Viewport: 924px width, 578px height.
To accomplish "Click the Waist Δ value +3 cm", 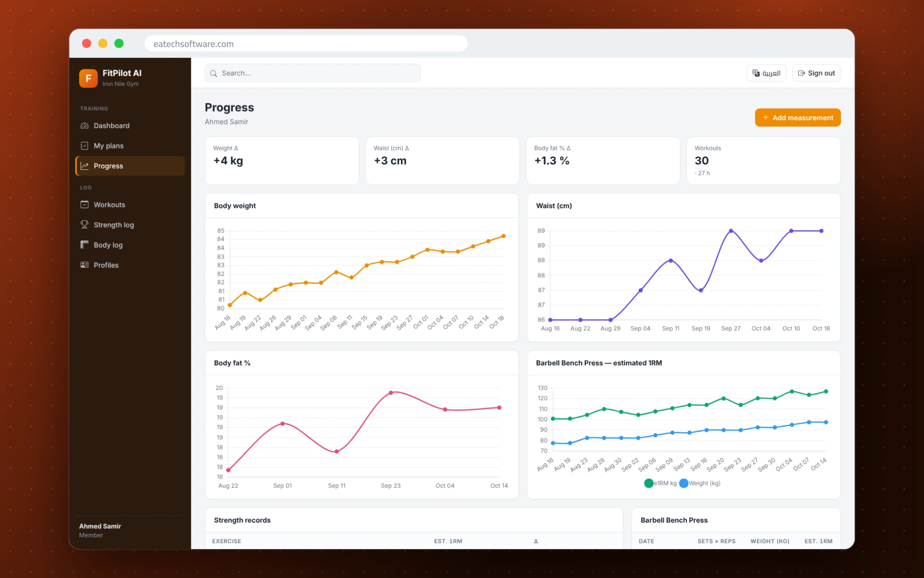I will (x=390, y=161).
